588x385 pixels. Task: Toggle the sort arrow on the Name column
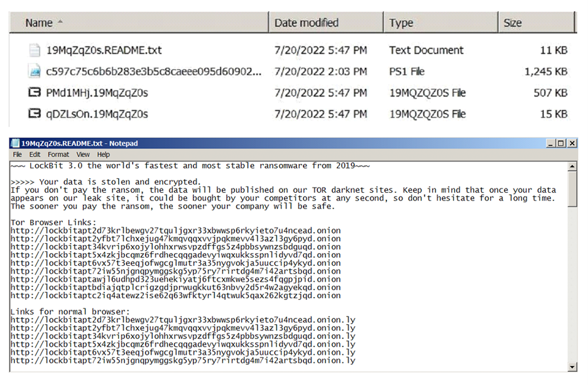point(60,23)
